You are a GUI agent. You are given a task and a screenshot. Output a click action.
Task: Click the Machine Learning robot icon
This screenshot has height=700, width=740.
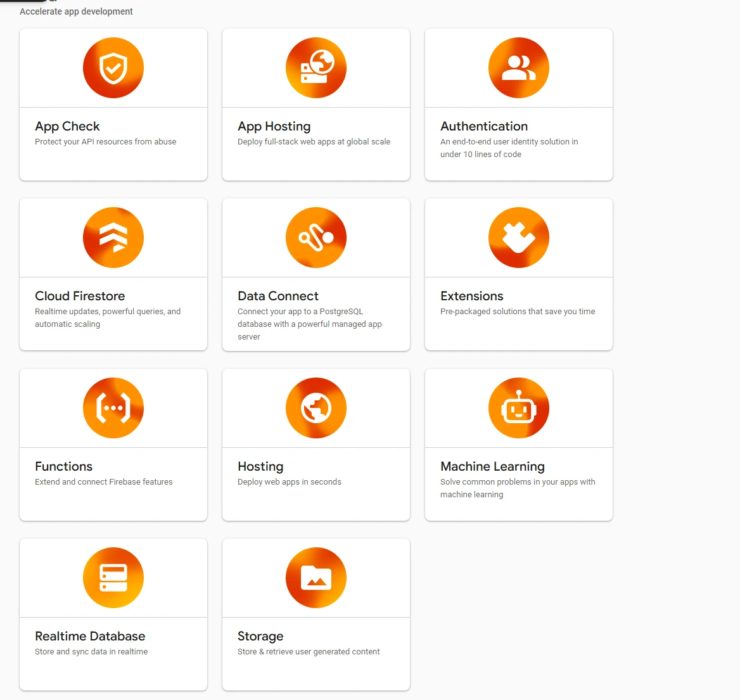click(x=519, y=408)
